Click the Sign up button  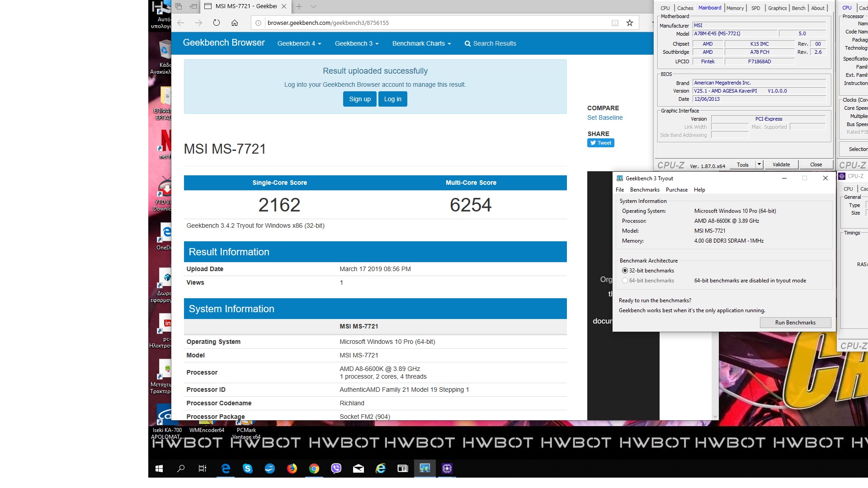tap(360, 99)
